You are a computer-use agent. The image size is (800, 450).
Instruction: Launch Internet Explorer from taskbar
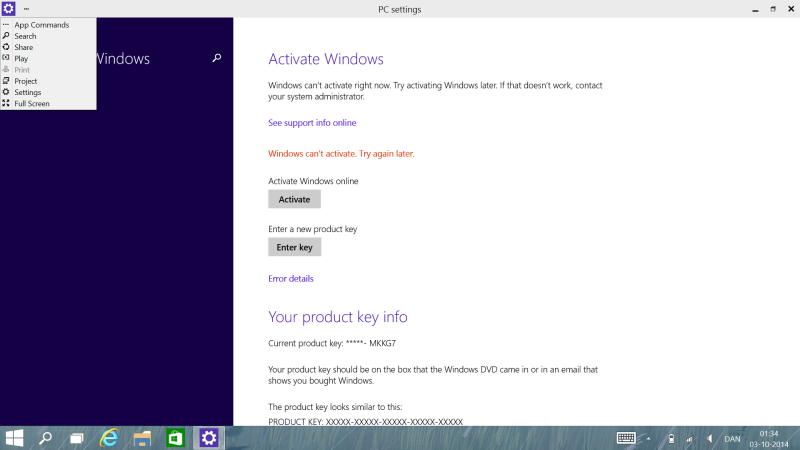click(109, 438)
